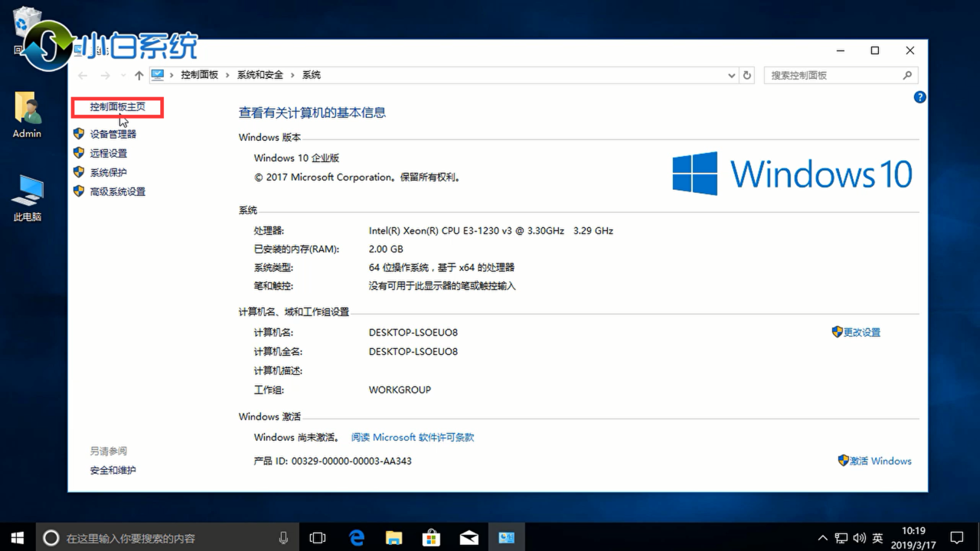Select 系统和安全 breadcrumb in address bar
980x551 pixels.
pos(260,75)
